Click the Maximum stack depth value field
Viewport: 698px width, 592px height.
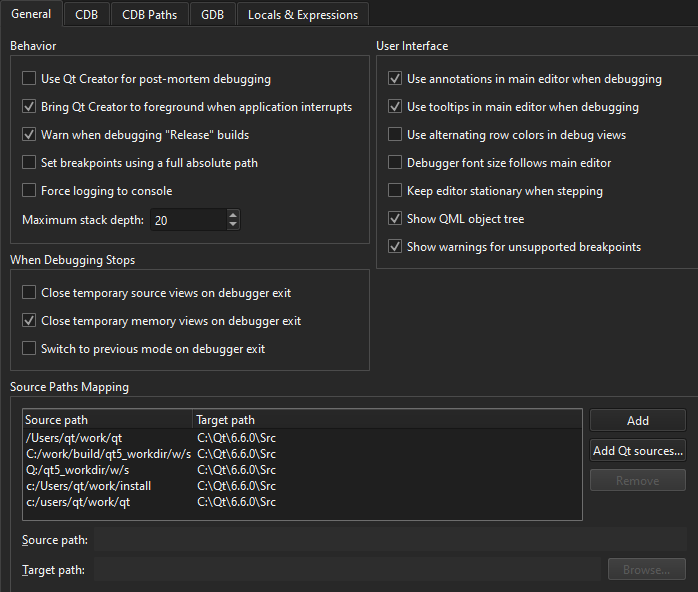click(x=187, y=220)
